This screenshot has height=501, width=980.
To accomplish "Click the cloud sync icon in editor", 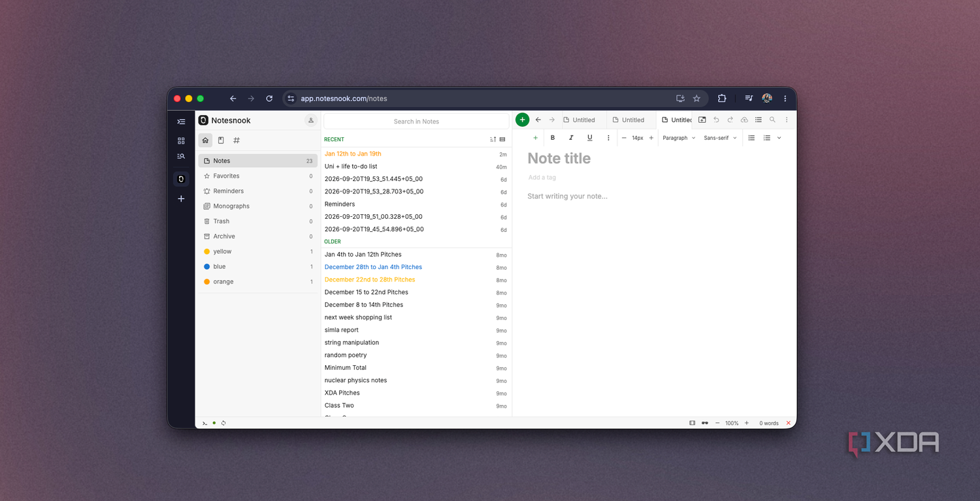I will 744,120.
